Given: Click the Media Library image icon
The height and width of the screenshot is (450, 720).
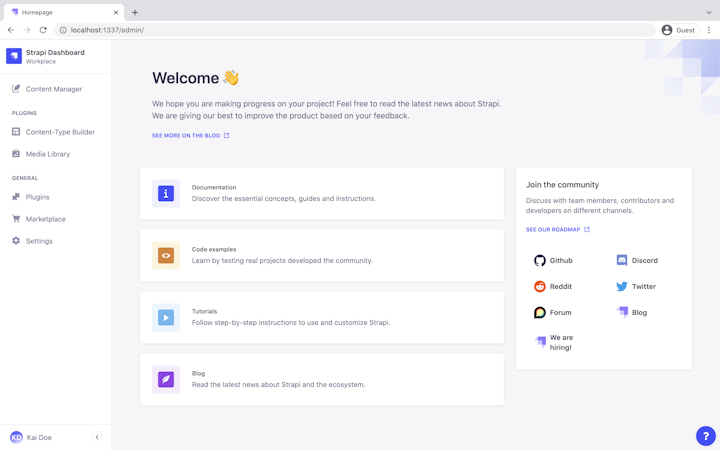Looking at the screenshot, I should pyautogui.click(x=16, y=154).
